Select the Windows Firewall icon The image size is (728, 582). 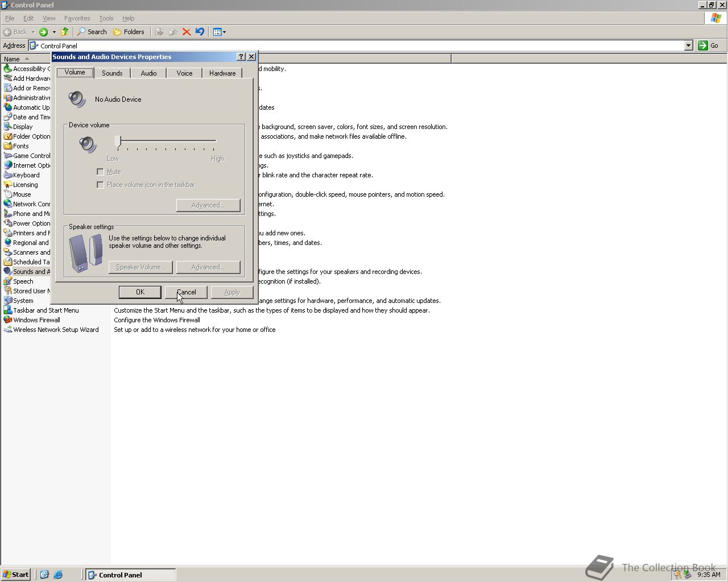click(8, 320)
